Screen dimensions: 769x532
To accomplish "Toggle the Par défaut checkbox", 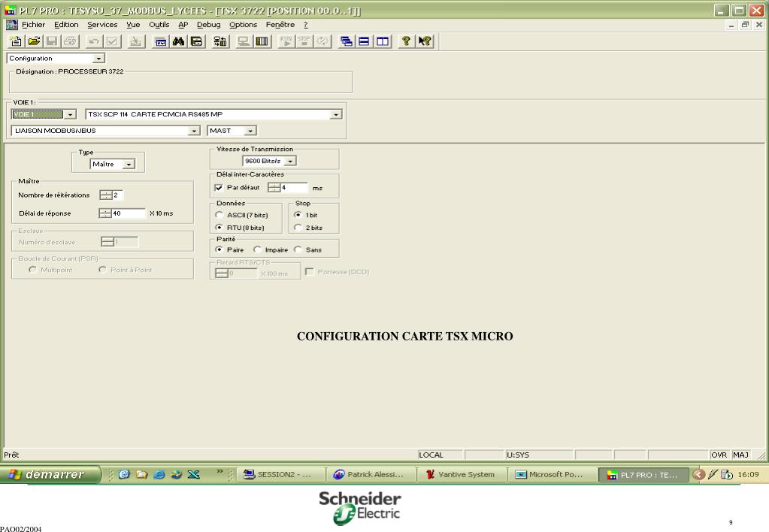I will point(219,188).
